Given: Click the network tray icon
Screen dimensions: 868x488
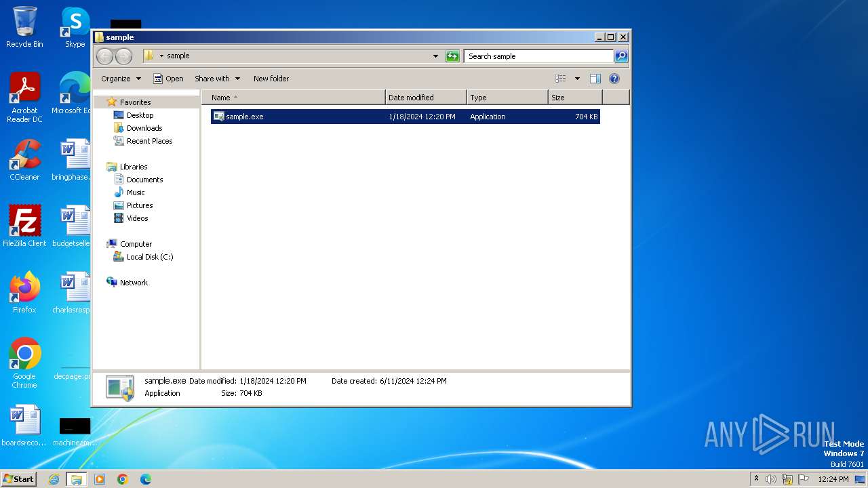Looking at the screenshot, I should pos(787,479).
